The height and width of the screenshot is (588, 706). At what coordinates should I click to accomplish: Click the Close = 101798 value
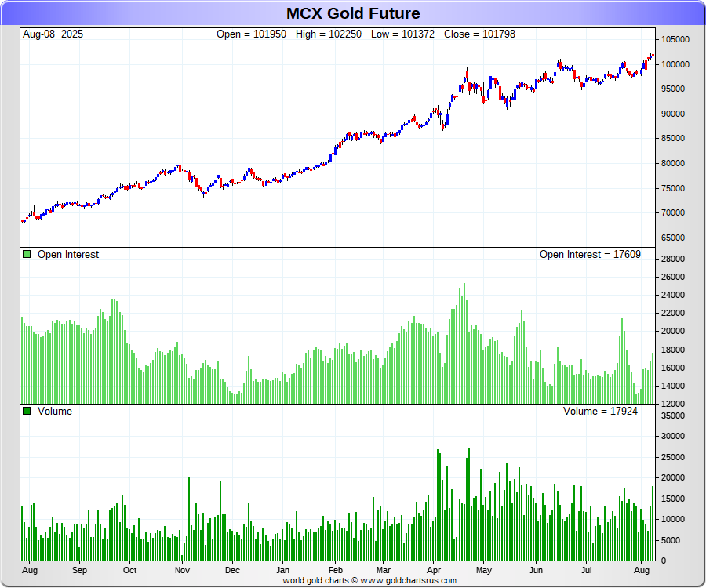[479, 34]
